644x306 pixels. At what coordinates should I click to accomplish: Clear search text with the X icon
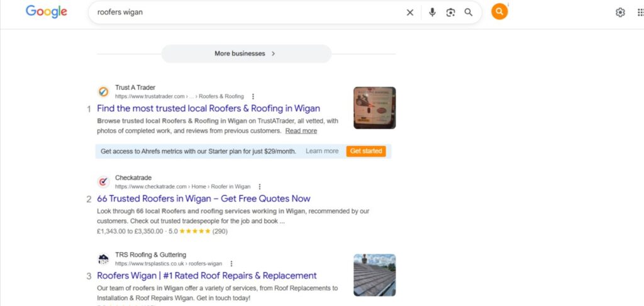pyautogui.click(x=410, y=12)
